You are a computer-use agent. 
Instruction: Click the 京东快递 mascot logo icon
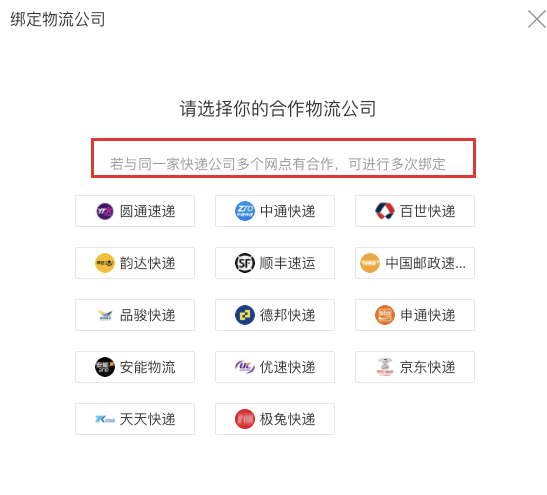click(384, 367)
